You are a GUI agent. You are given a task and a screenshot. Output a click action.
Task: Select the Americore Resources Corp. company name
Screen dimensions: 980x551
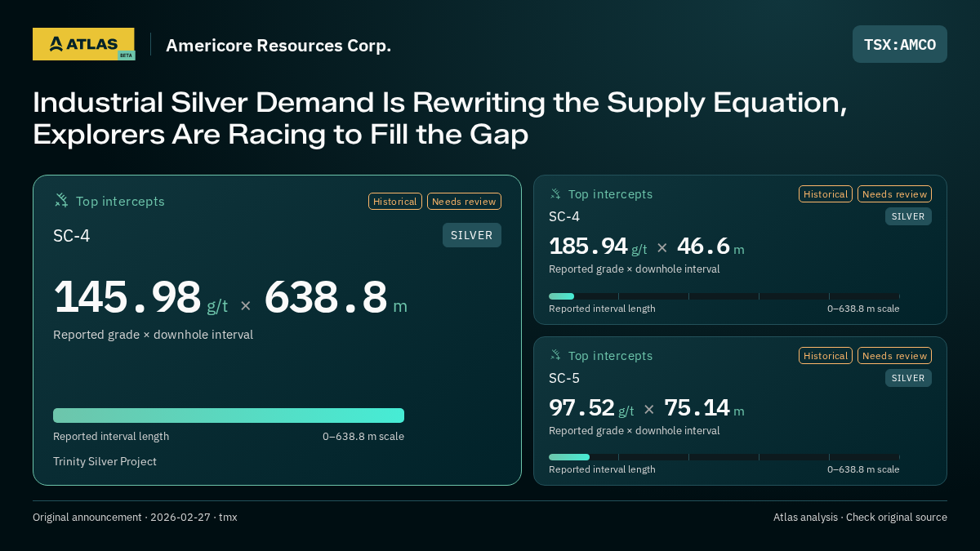278,45
